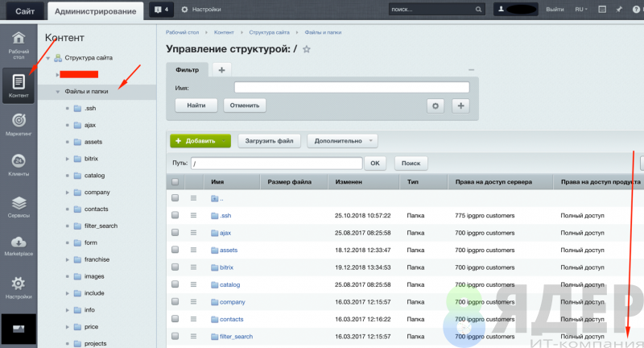Screen dimensions: 644x348
Task: Check the ajax row checkbox
Action: click(x=175, y=232)
